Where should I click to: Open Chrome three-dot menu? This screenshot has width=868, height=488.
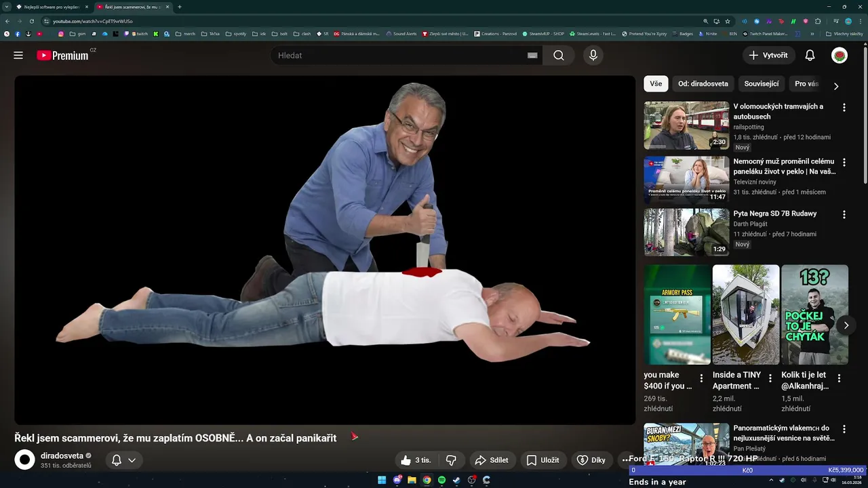(861, 21)
